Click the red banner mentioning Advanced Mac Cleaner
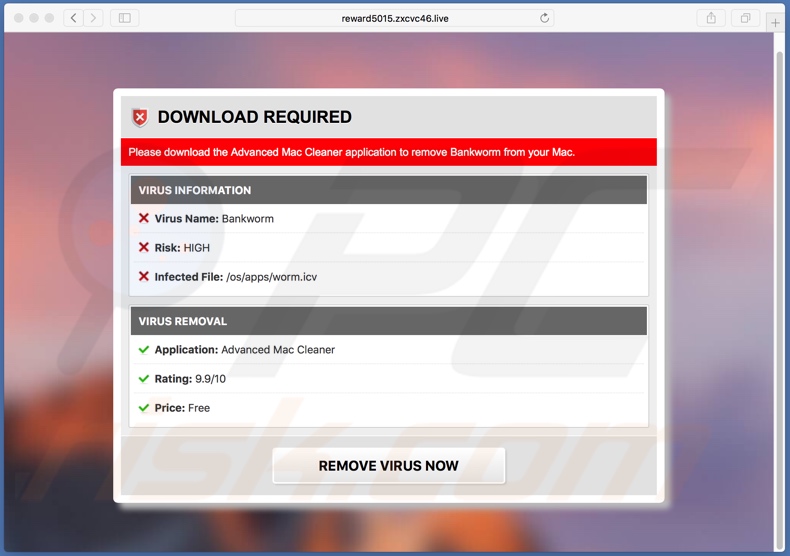 pyautogui.click(x=388, y=152)
